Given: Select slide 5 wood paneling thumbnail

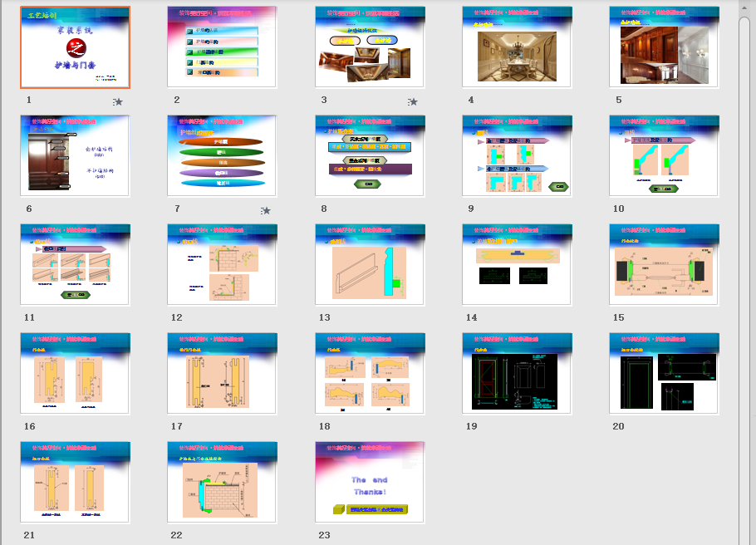Looking at the screenshot, I should pos(664,47).
